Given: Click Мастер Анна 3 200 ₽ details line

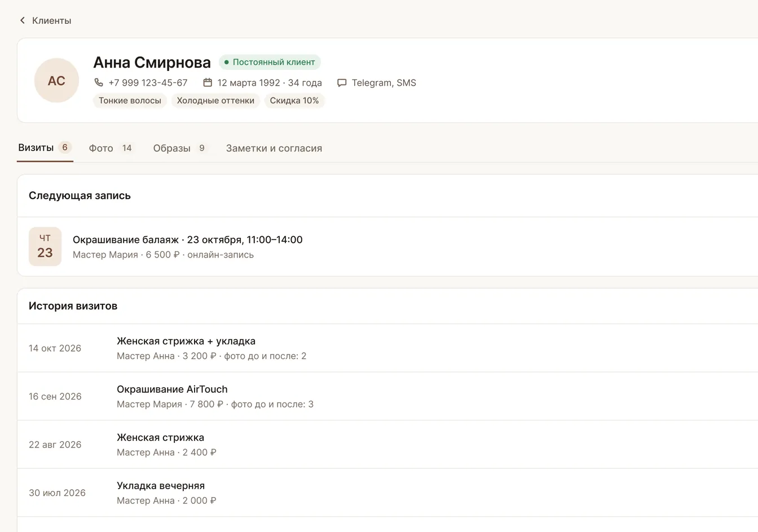Looking at the screenshot, I should point(211,356).
